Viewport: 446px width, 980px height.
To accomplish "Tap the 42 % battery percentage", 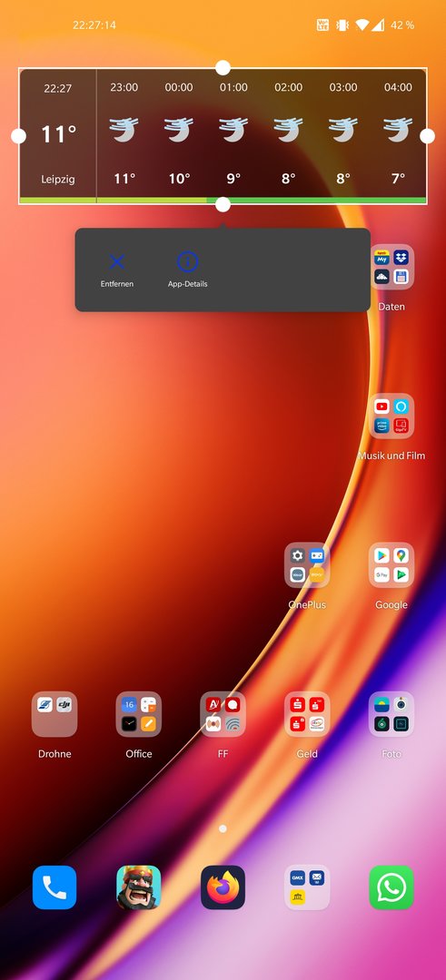I will [x=402, y=25].
